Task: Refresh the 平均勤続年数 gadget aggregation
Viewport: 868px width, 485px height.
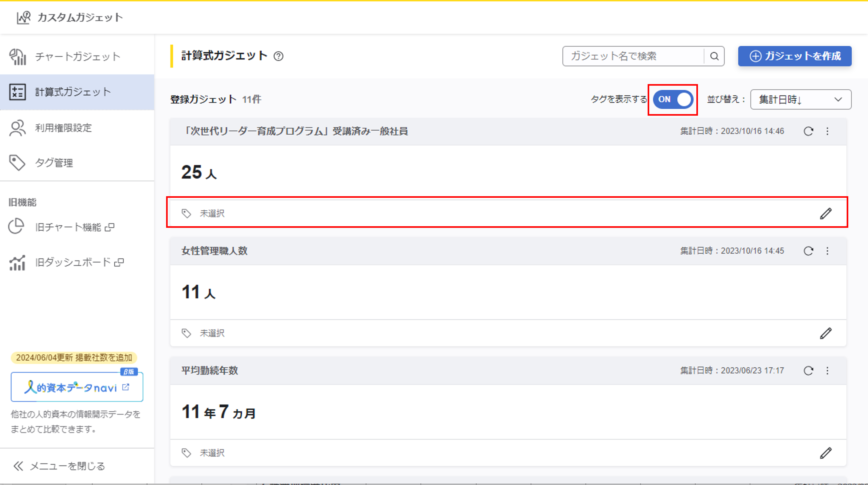Action: click(x=808, y=371)
